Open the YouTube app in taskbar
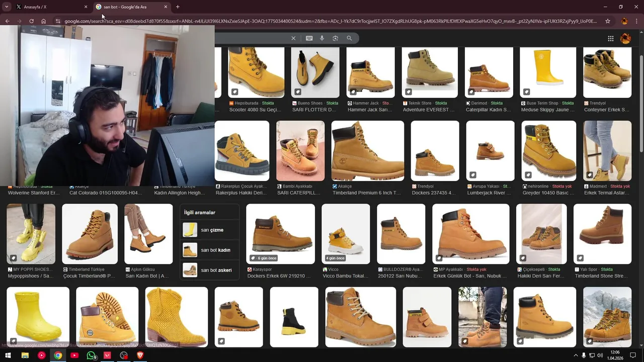The width and height of the screenshot is (644, 362). pos(74,355)
